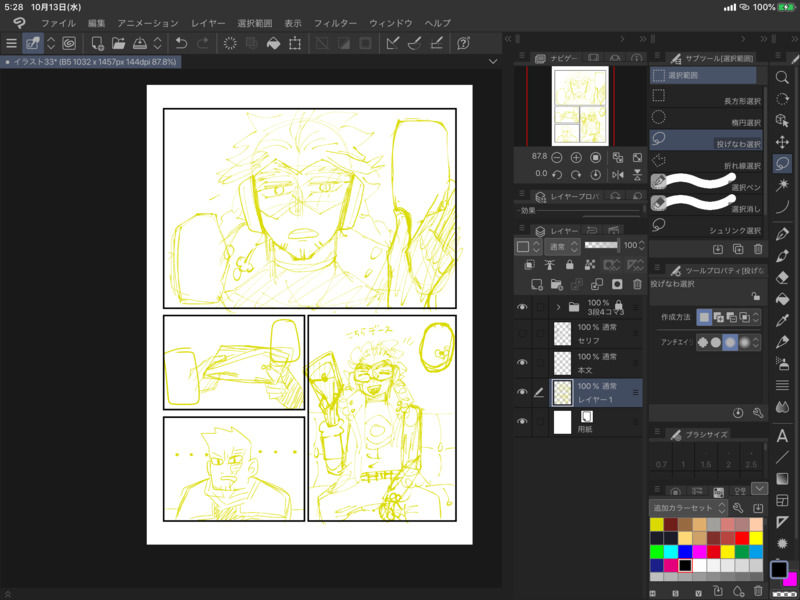Screen dimensions: 800x600
Task: Click the Save icon in command bar
Action: tap(140, 43)
